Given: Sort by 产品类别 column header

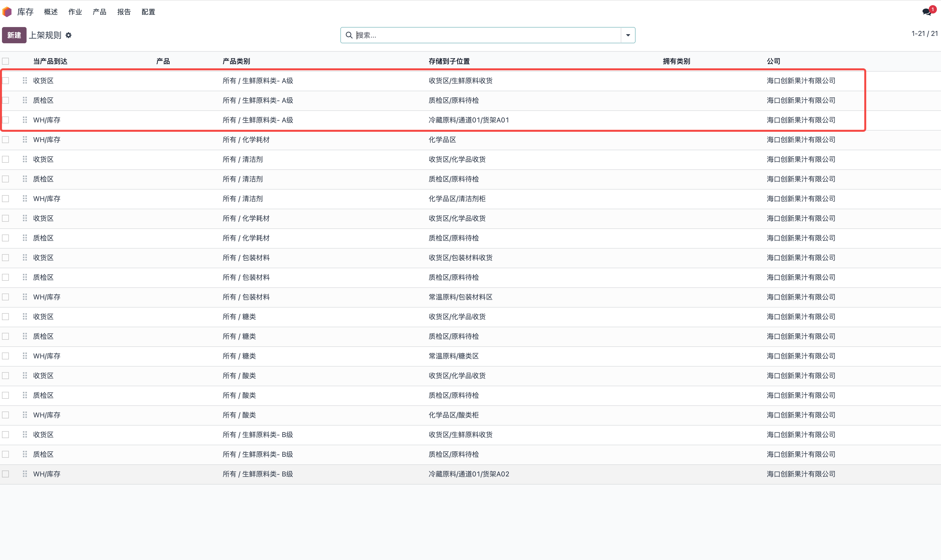Looking at the screenshot, I should 236,61.
